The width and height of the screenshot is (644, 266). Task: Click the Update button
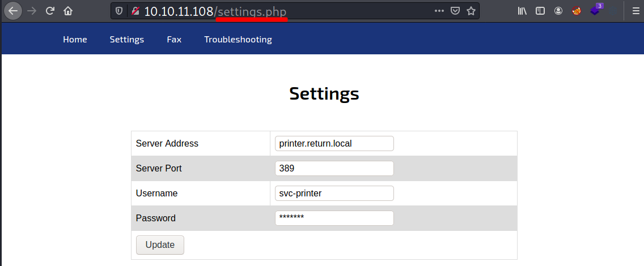point(160,245)
